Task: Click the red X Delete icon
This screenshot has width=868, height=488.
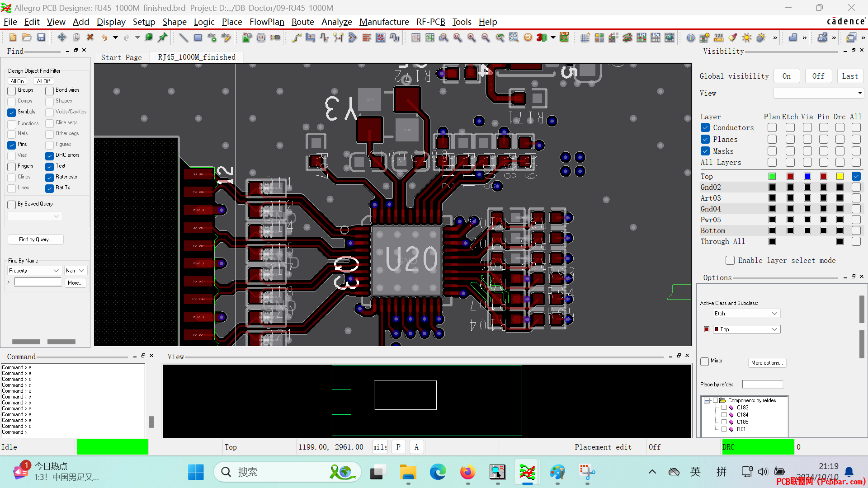Action: (x=90, y=38)
